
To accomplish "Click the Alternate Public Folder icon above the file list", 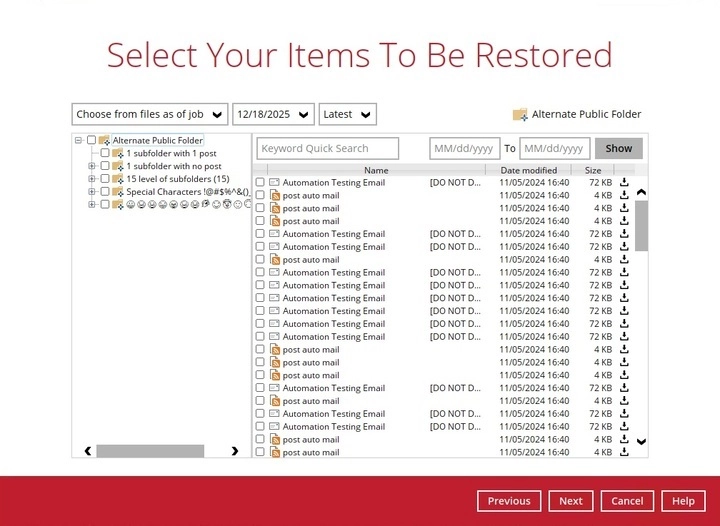I will tap(520, 114).
